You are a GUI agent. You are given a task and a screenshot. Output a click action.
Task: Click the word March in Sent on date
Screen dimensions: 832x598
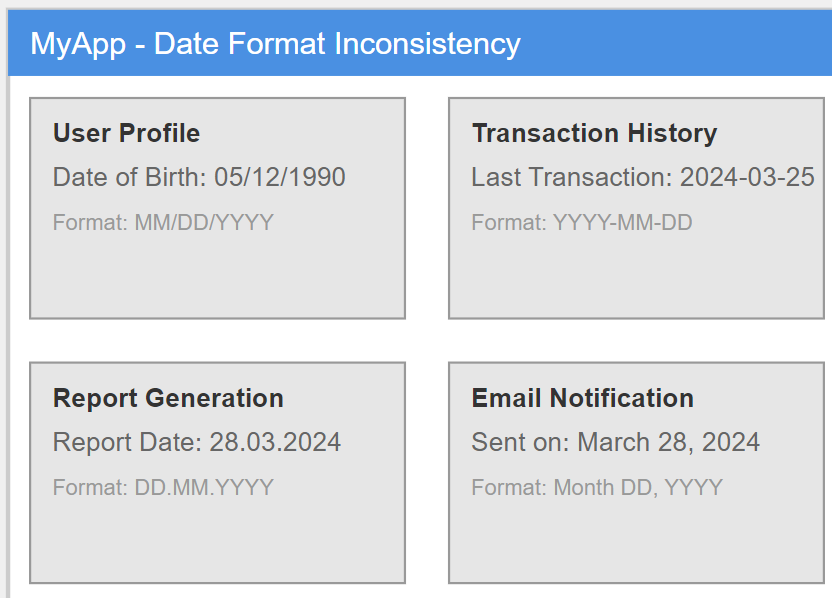coord(613,442)
